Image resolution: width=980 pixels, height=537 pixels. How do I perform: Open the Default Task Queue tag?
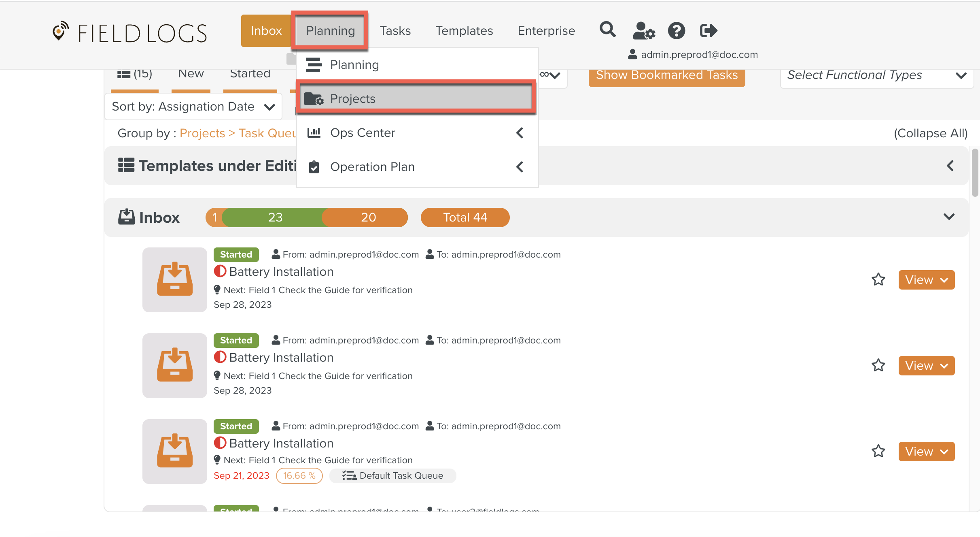(x=393, y=476)
